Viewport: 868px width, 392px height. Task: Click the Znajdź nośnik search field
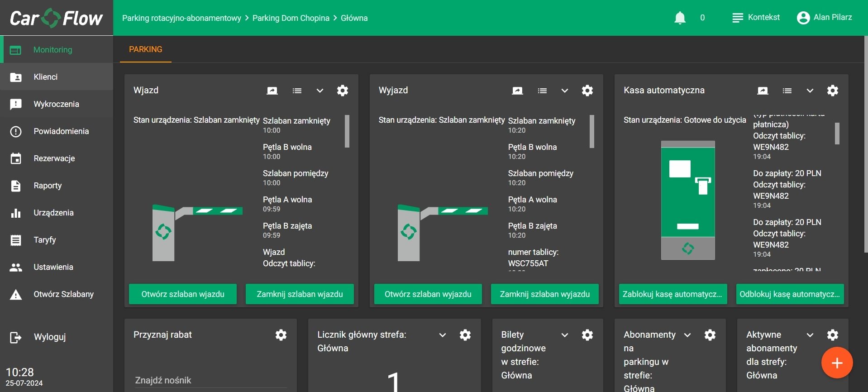point(210,380)
